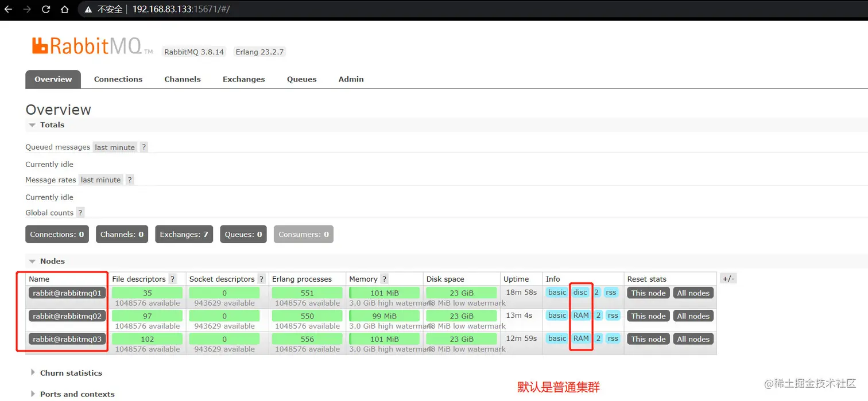The width and height of the screenshot is (868, 401).
Task: Click rss tag for rabbitmq03
Action: [613, 338]
